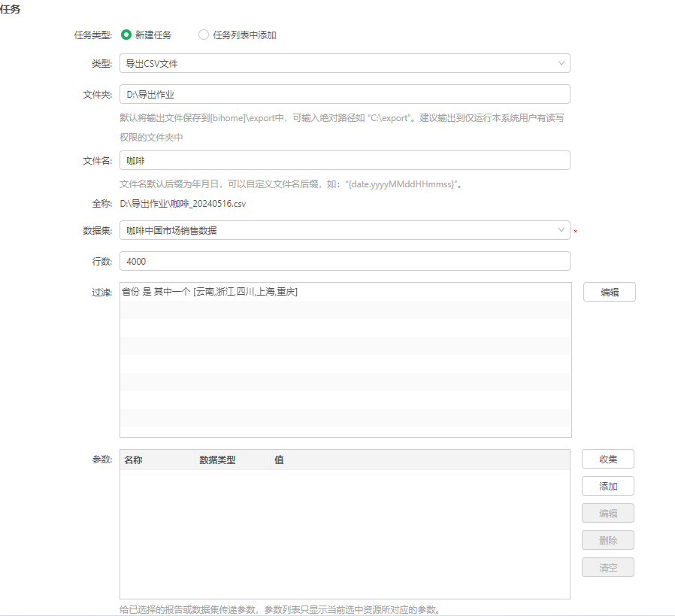Select the filter row 省份 是 其中一个
The height and width of the screenshot is (616, 675).
click(346, 292)
